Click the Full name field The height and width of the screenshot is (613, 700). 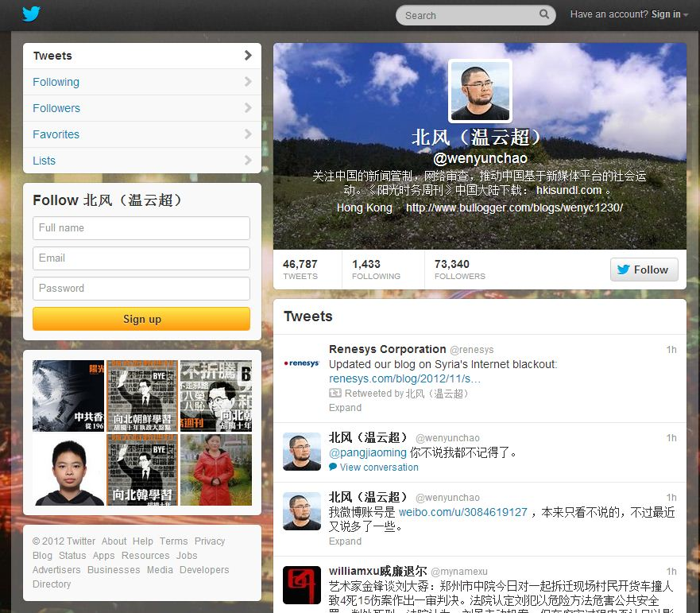[141, 228]
